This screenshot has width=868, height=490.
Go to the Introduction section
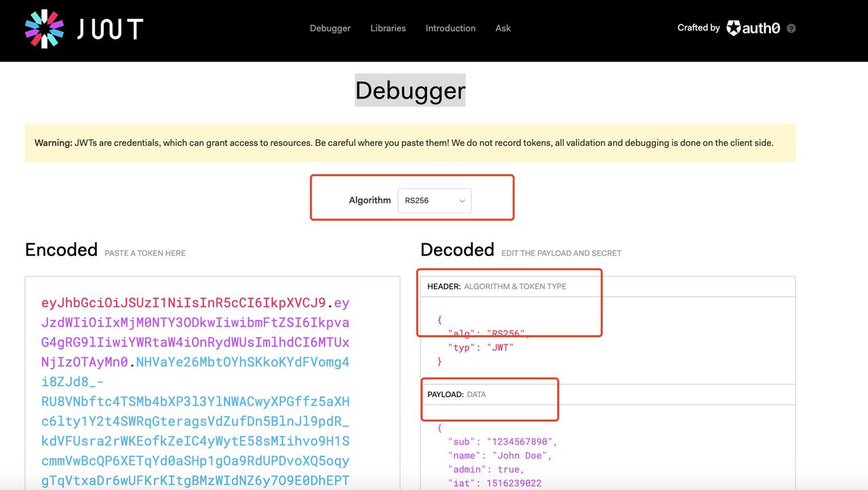coord(450,28)
